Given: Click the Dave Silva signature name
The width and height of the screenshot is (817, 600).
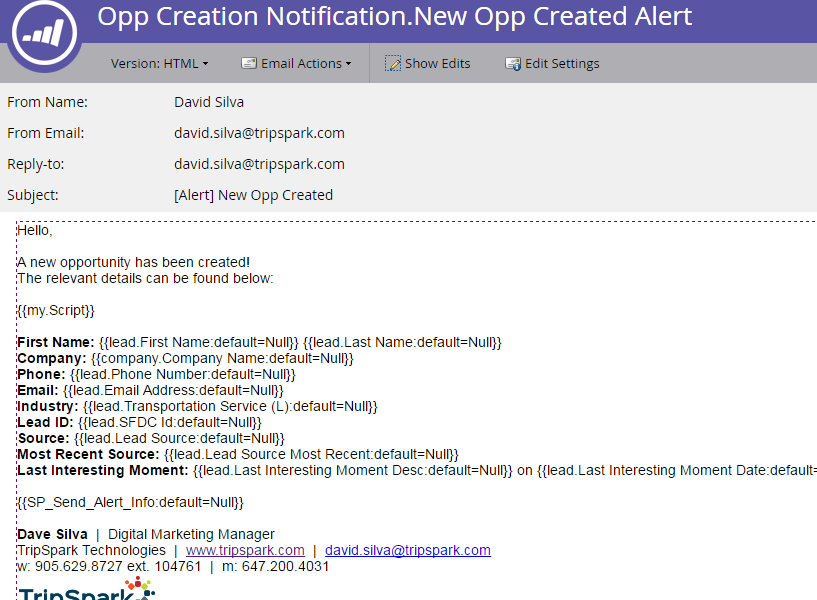Looking at the screenshot, I should pyautogui.click(x=52, y=534).
